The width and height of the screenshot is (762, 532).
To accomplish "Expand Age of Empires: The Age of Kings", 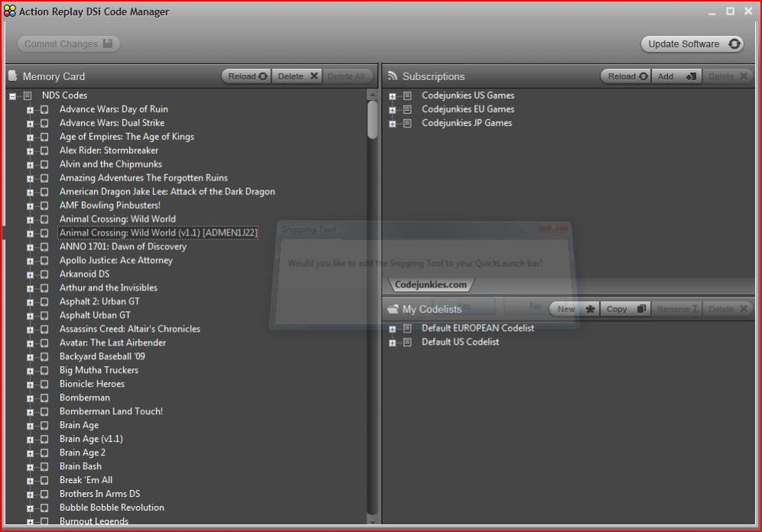I will point(30,138).
